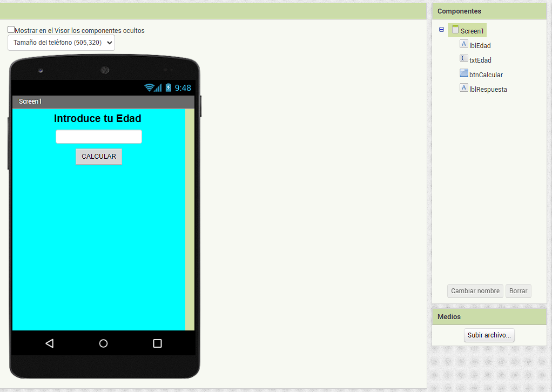The image size is (552, 392).
Task: Collapse the Screen1 component tree
Action: coord(442,30)
